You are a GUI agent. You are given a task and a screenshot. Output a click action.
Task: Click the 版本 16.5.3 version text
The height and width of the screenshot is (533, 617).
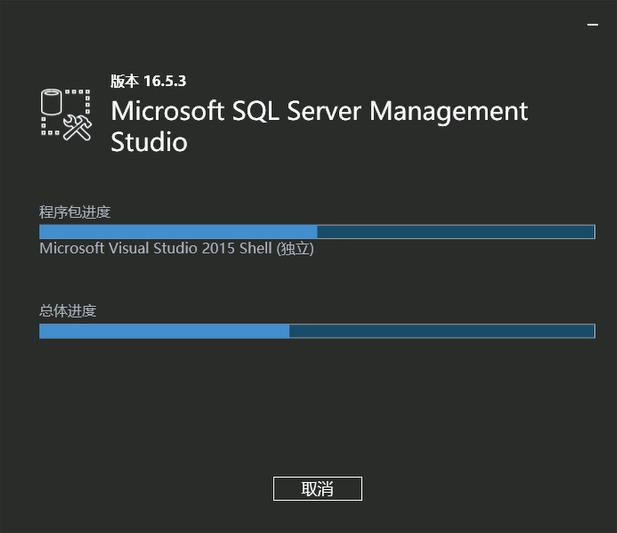pyautogui.click(x=147, y=81)
